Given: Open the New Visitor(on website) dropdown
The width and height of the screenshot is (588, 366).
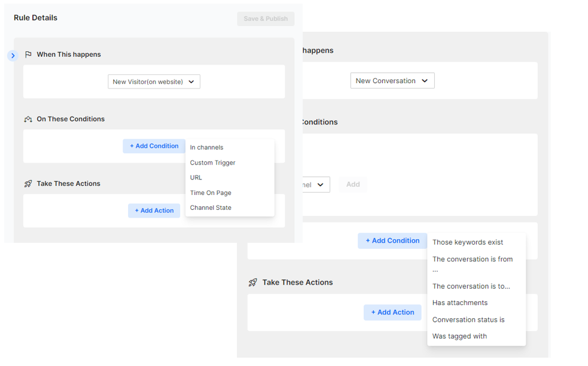Looking at the screenshot, I should click(154, 82).
